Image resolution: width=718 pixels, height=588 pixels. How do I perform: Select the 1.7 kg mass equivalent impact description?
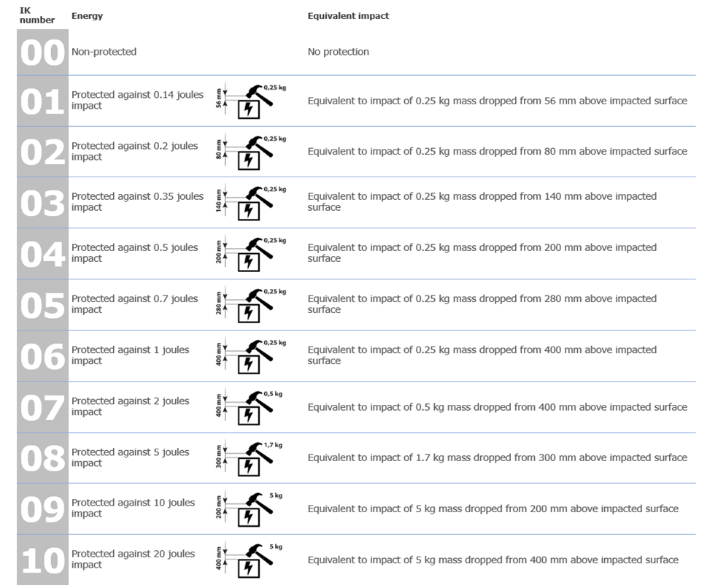(x=497, y=457)
